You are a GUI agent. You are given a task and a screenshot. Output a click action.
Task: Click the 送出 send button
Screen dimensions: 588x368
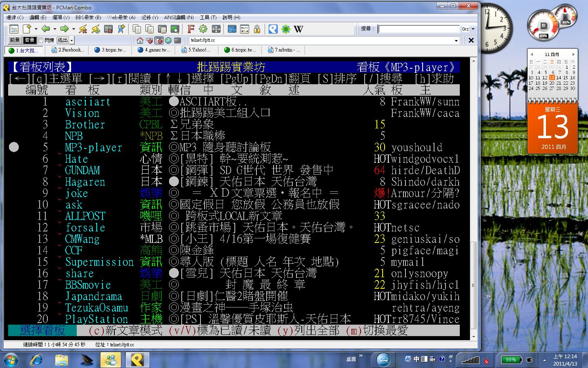[x=63, y=40]
